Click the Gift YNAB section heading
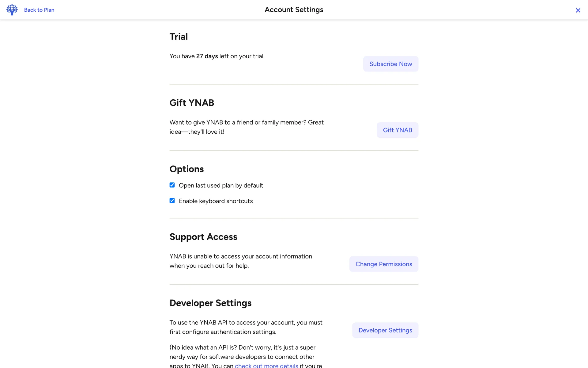588x368 pixels. pos(192,103)
